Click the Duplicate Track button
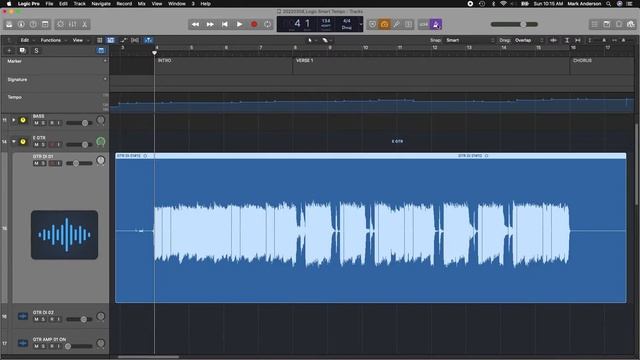This screenshot has width=640, height=360. (22, 51)
